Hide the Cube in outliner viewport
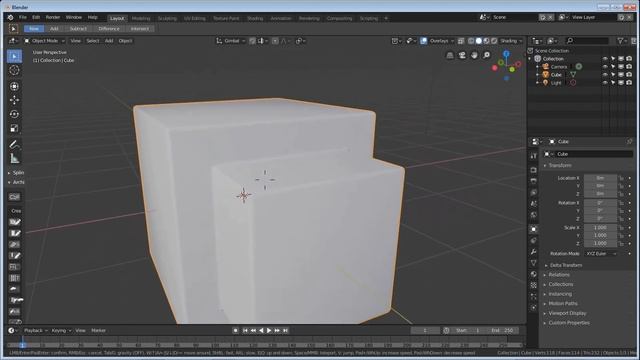Image resolution: width=640 pixels, height=360 pixels. (605, 75)
